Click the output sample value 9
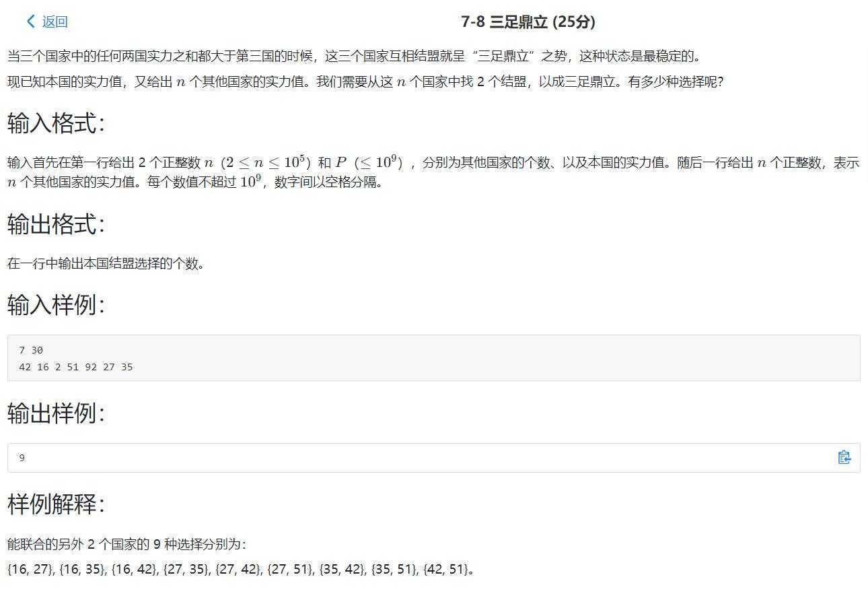 22,458
